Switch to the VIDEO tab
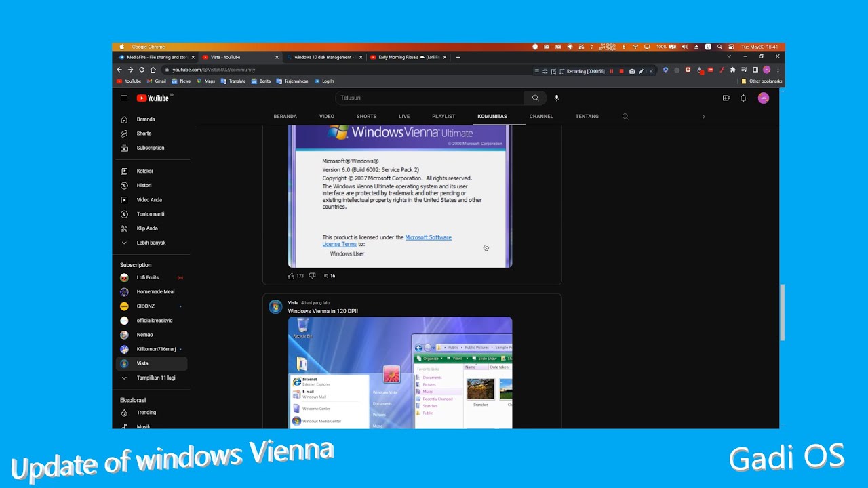 [x=327, y=116]
